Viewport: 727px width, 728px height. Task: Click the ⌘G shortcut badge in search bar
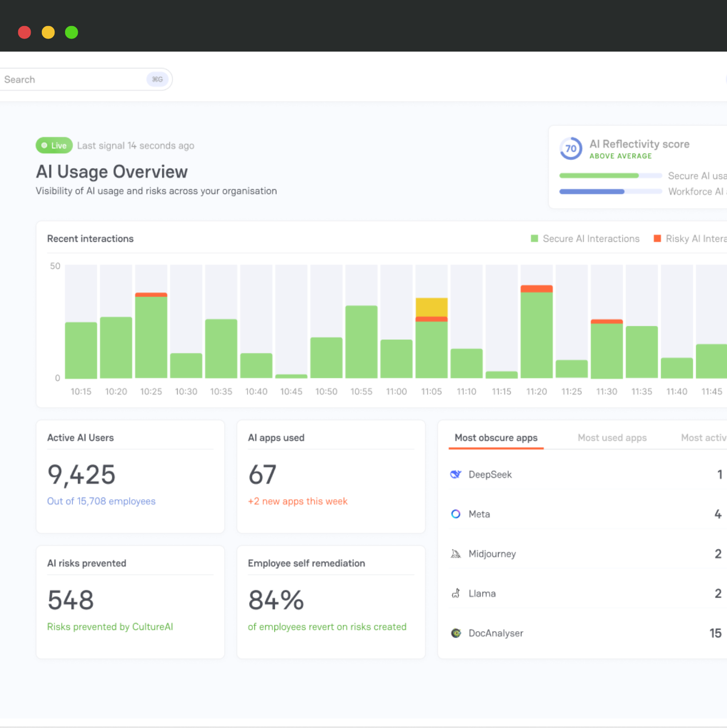click(x=157, y=79)
